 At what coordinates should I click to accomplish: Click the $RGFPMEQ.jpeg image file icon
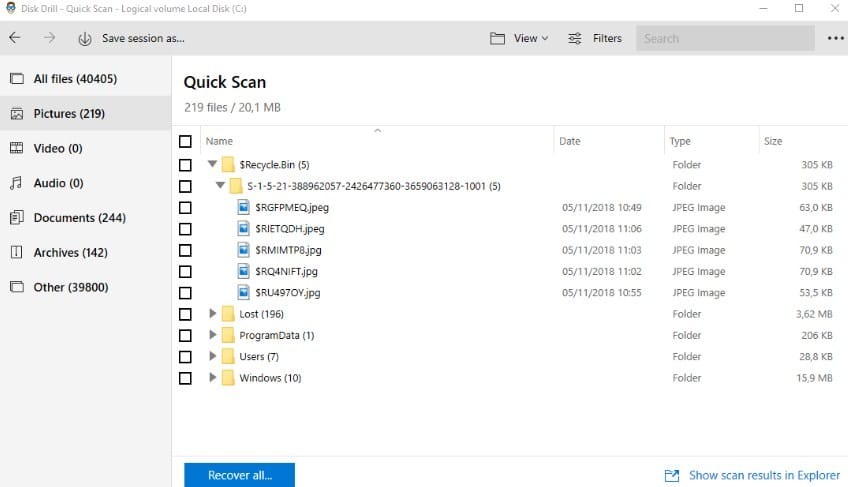point(244,207)
